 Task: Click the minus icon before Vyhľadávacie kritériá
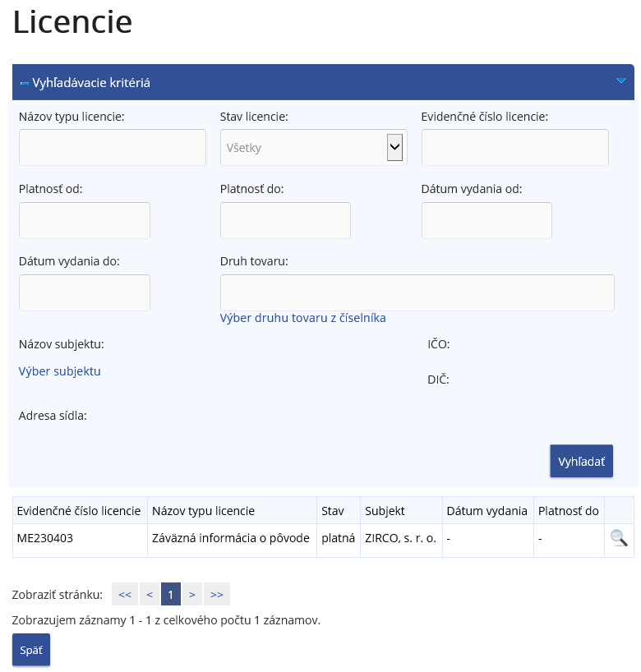click(x=25, y=83)
